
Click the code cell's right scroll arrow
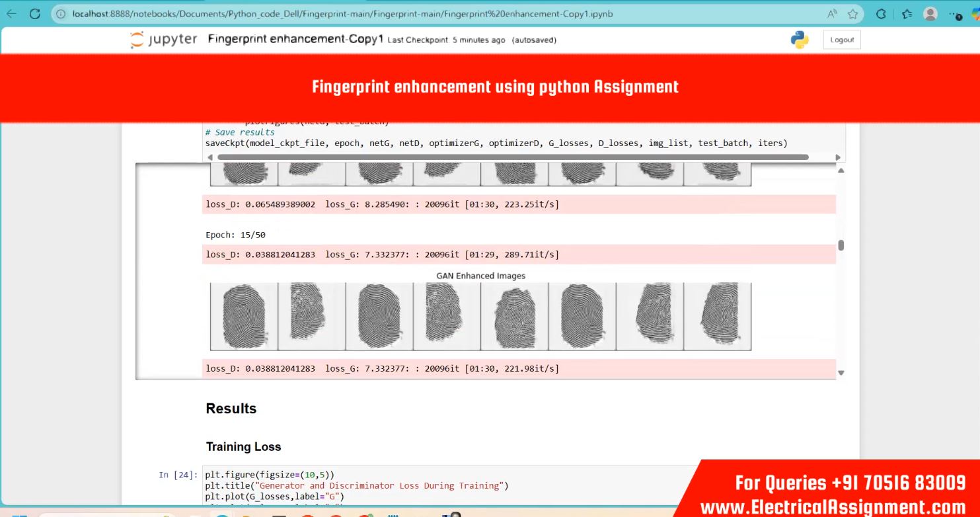click(838, 157)
